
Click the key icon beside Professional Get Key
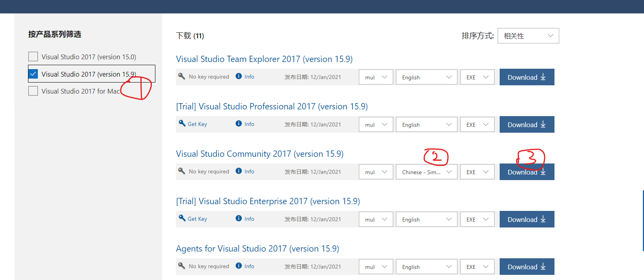click(182, 123)
